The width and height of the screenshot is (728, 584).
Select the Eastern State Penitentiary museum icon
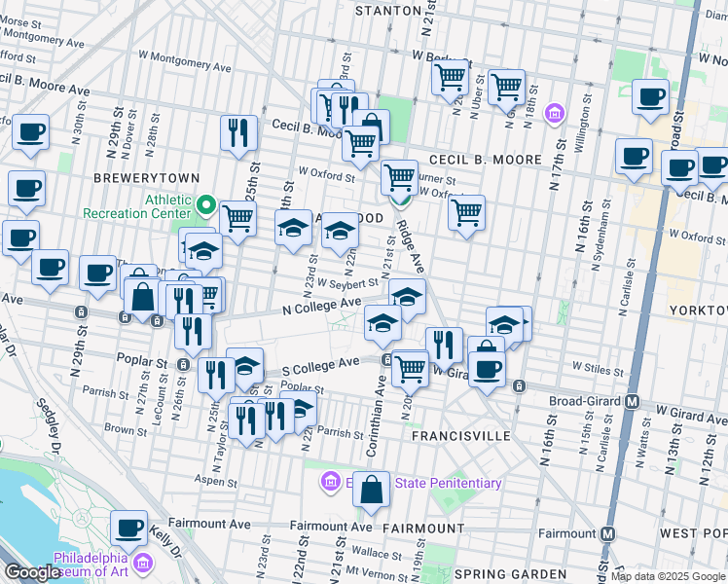tap(331, 483)
